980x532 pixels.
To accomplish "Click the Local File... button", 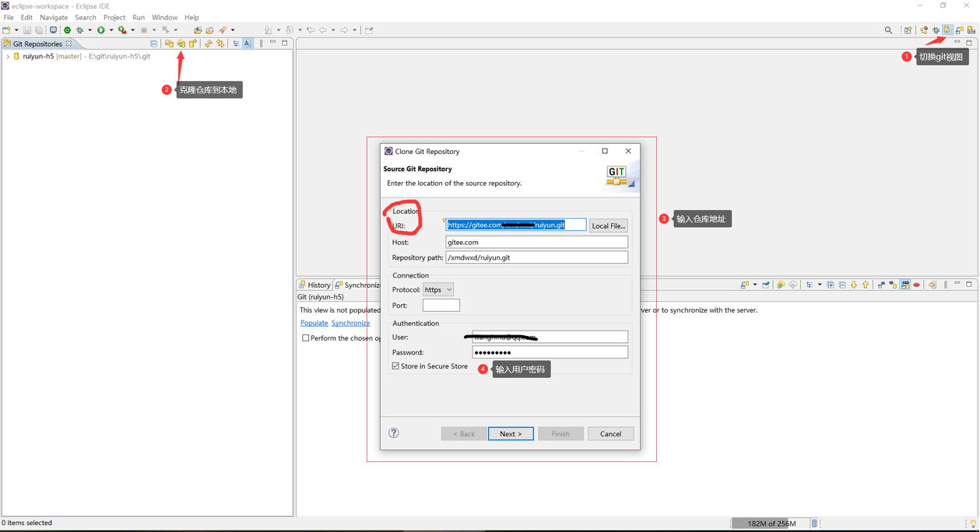I will (608, 226).
